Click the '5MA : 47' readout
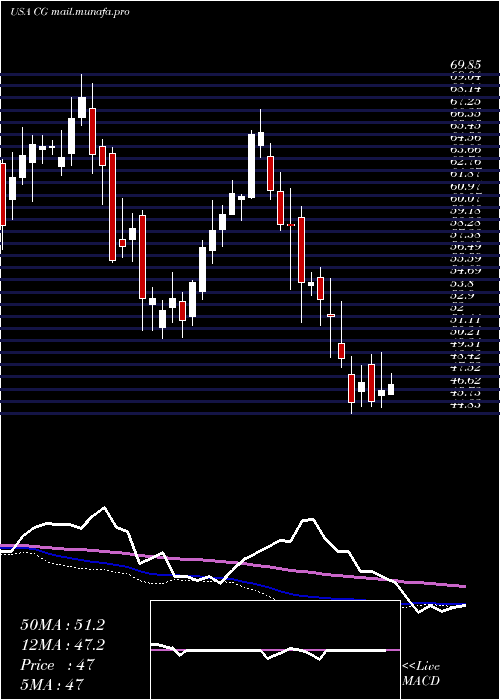500x700 pixels. 52,684
